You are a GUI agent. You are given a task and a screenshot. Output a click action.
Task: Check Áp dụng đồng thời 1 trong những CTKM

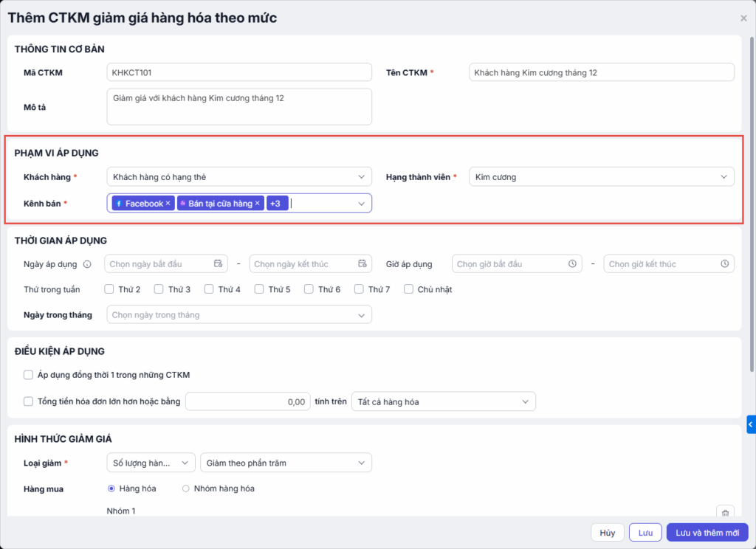[29, 375]
